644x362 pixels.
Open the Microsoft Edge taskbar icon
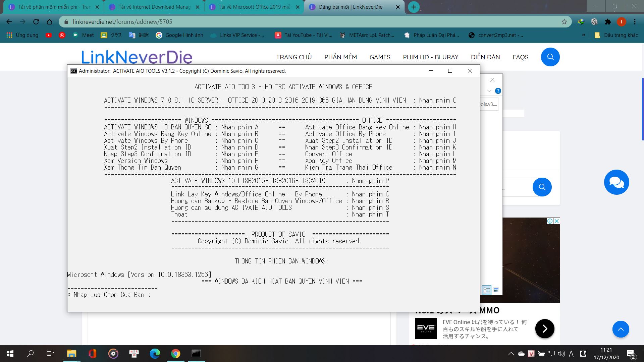pyautogui.click(x=155, y=353)
